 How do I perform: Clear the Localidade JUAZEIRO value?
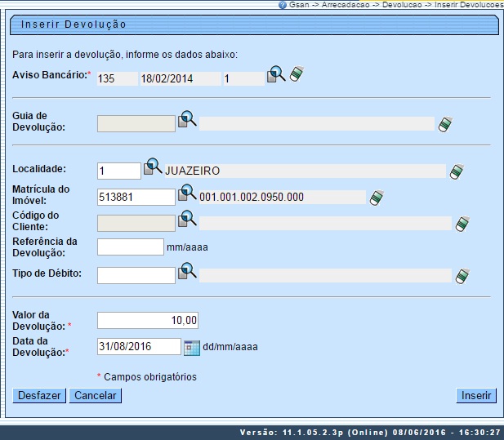[456, 171]
